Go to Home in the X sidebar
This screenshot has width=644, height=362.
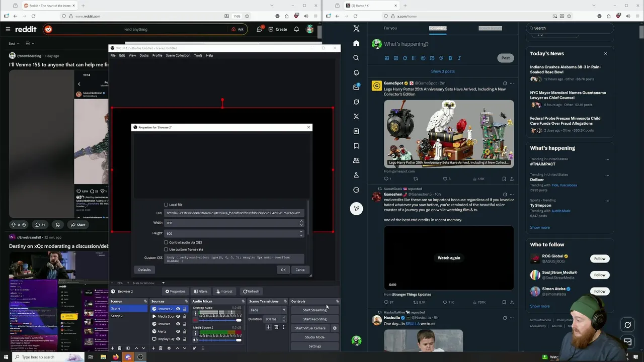point(356,43)
